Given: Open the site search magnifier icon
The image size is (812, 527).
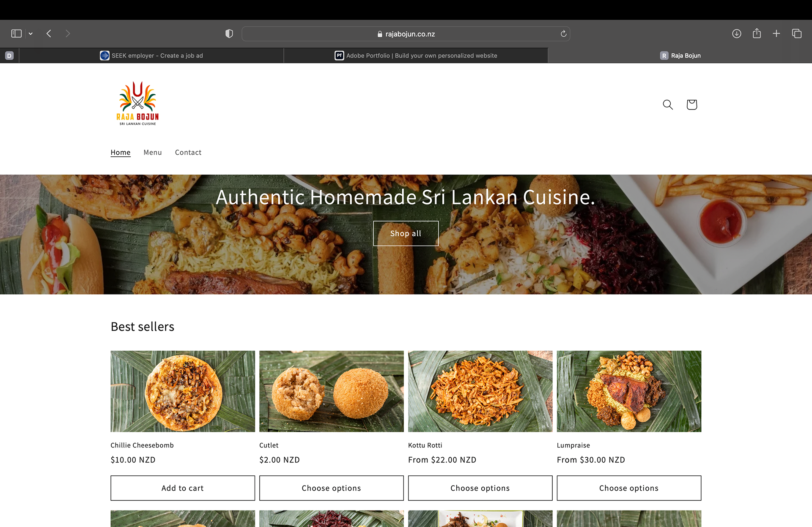Looking at the screenshot, I should point(668,104).
